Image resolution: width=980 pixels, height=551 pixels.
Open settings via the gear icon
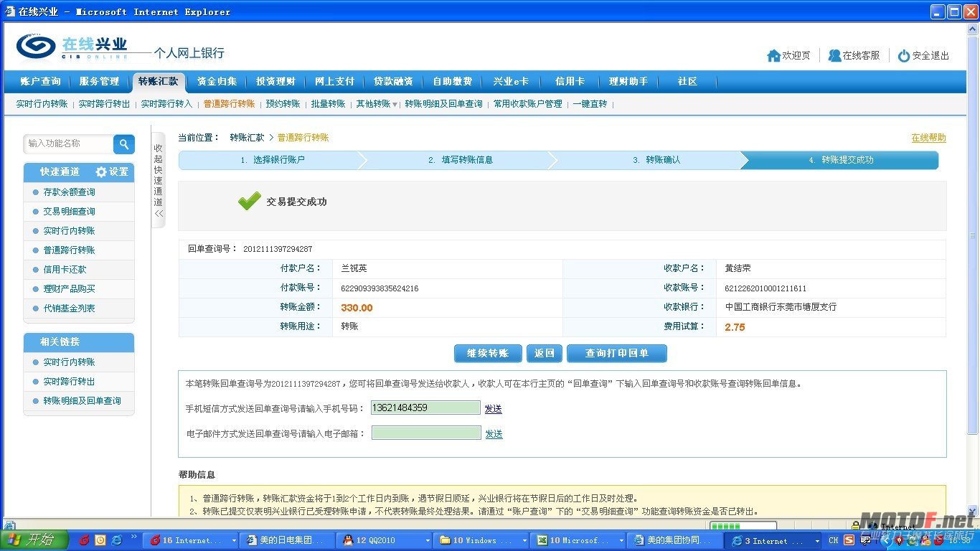[x=101, y=172]
